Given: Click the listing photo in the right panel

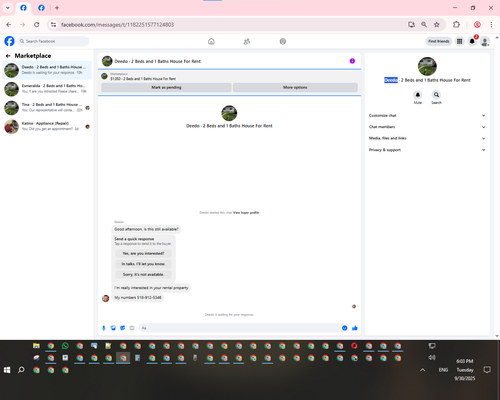Looking at the screenshot, I should 427,66.
